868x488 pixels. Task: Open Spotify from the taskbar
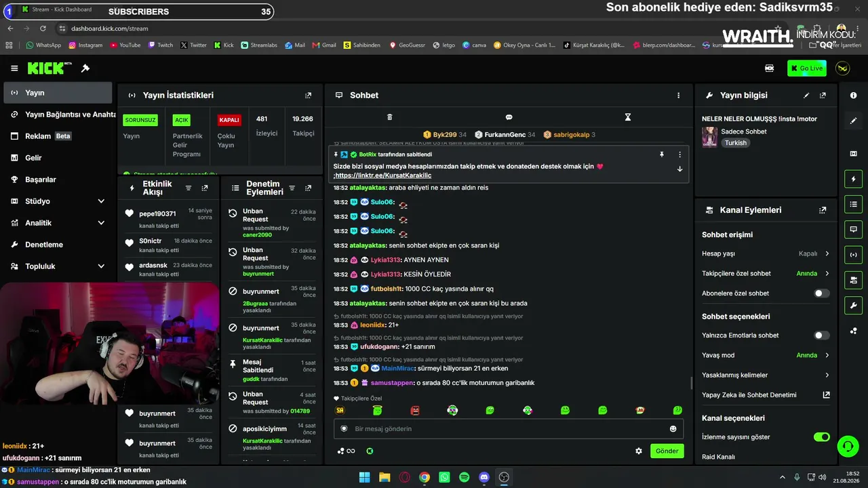[464, 477]
